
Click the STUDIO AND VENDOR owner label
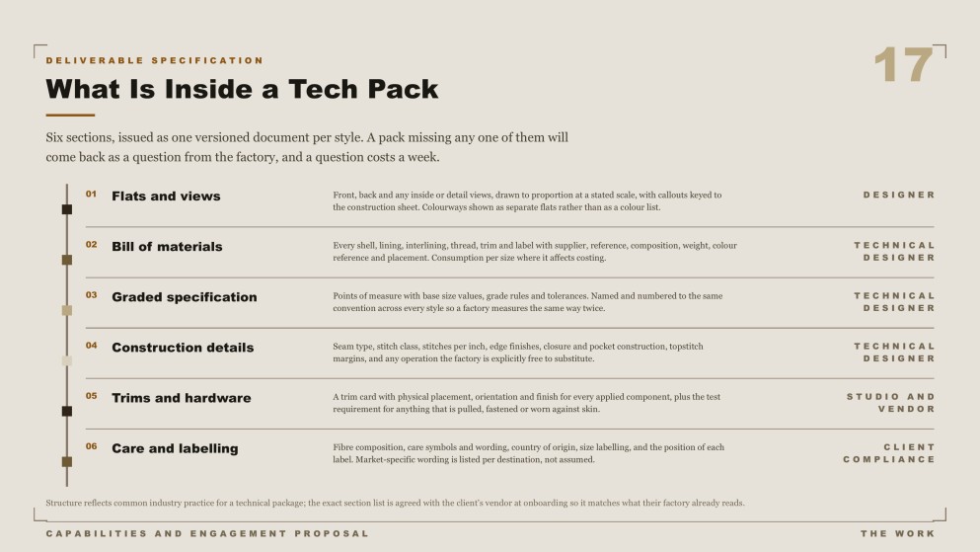click(x=890, y=403)
